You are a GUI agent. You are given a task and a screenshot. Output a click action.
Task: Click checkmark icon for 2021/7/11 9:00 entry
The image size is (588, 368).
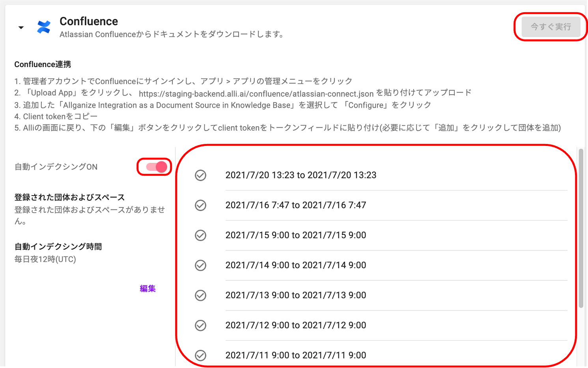[x=201, y=355]
